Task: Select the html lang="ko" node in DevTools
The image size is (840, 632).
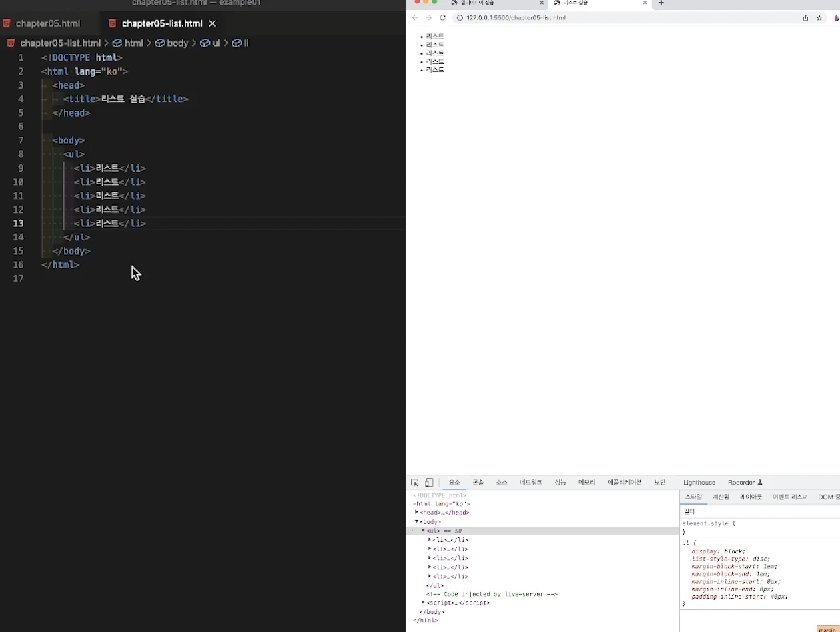Action: [442, 504]
